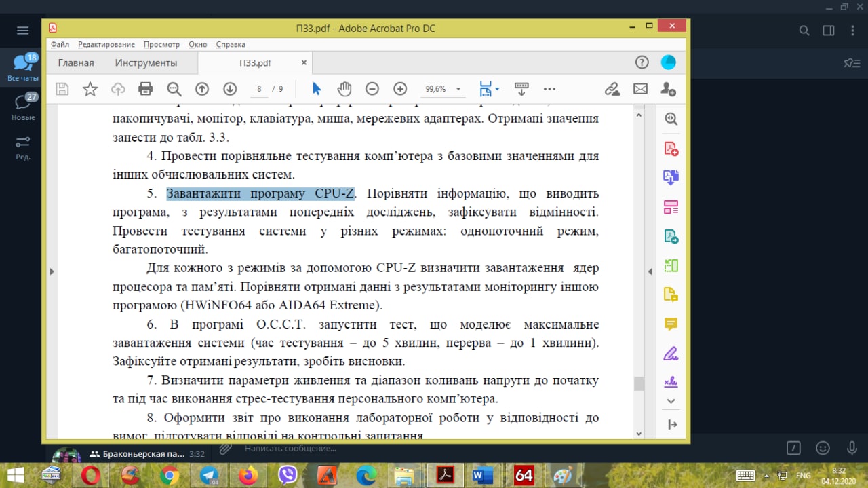Toggle the right pane with small arrow
The height and width of the screenshot is (488, 868).
[650, 271]
